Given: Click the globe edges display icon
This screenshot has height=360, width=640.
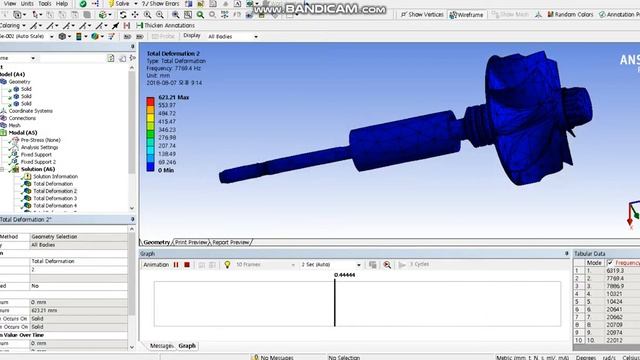Looking at the screenshot, I should click(95, 36).
